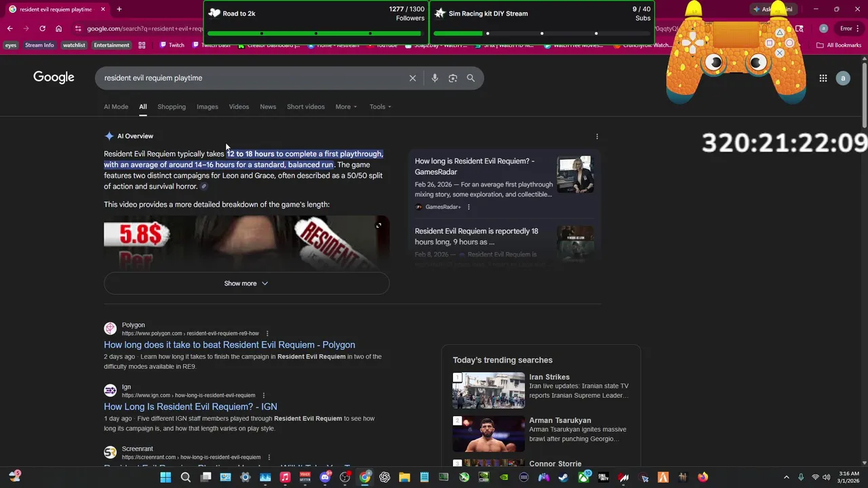
Task: Open three-dot menu beside IGN result URL
Action: pyautogui.click(x=263, y=395)
